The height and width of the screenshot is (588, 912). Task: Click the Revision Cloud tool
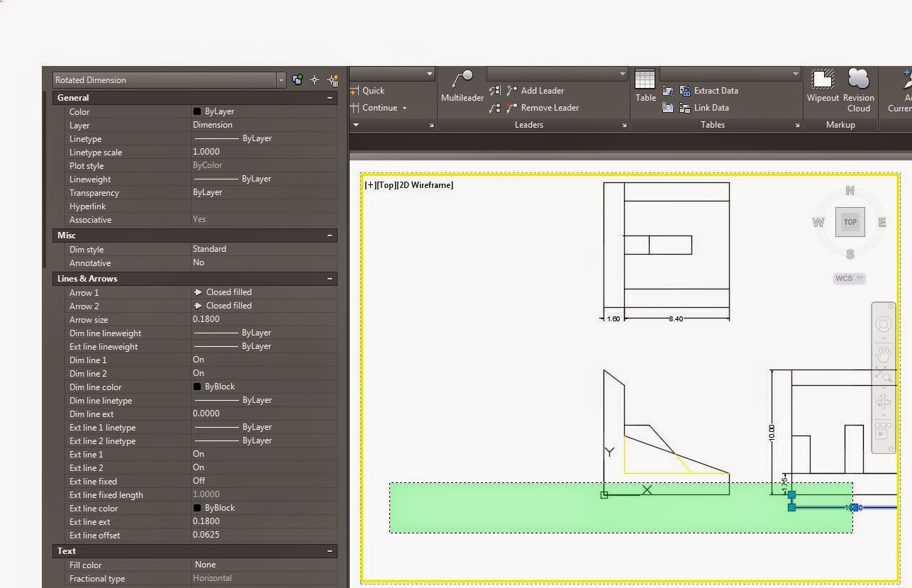pos(858,79)
